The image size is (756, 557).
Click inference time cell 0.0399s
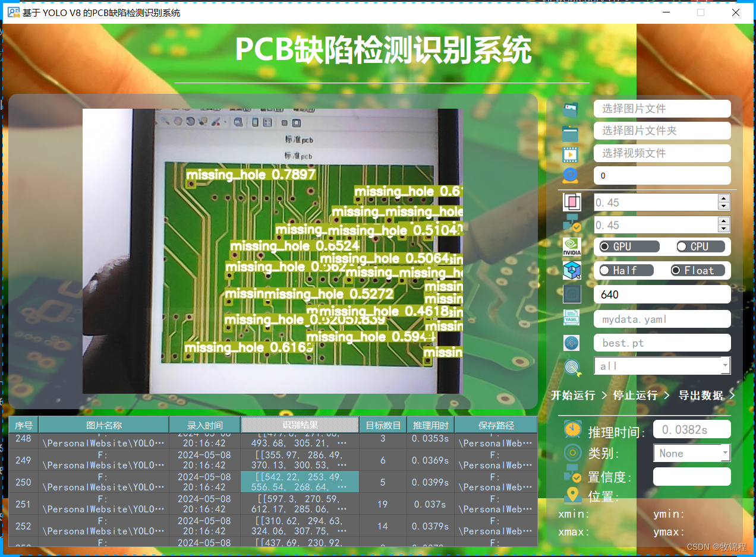[431, 482]
